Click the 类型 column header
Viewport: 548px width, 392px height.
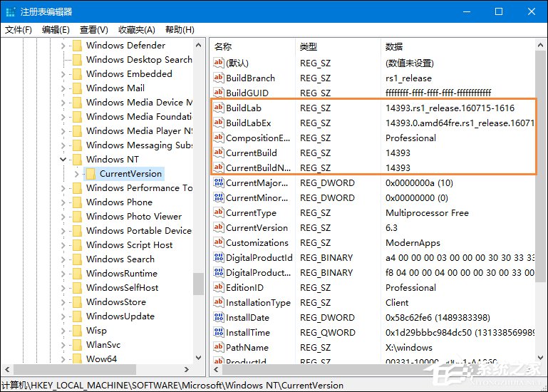coord(308,46)
